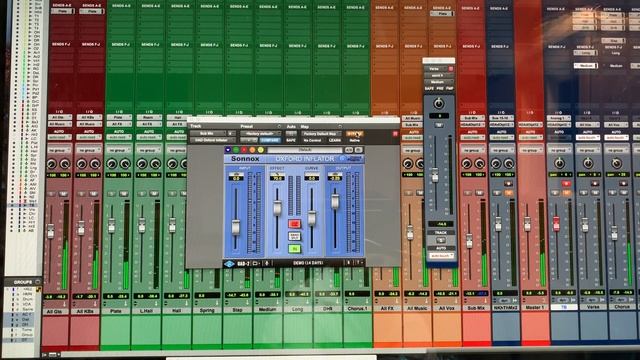
Task: Click the pan knob on the TB track
Action: point(559,164)
